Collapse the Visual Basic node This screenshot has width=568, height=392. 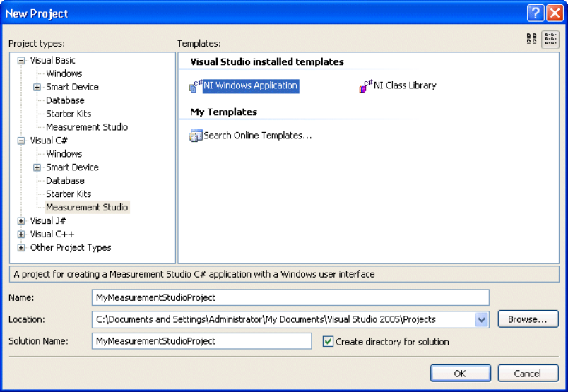(x=21, y=61)
